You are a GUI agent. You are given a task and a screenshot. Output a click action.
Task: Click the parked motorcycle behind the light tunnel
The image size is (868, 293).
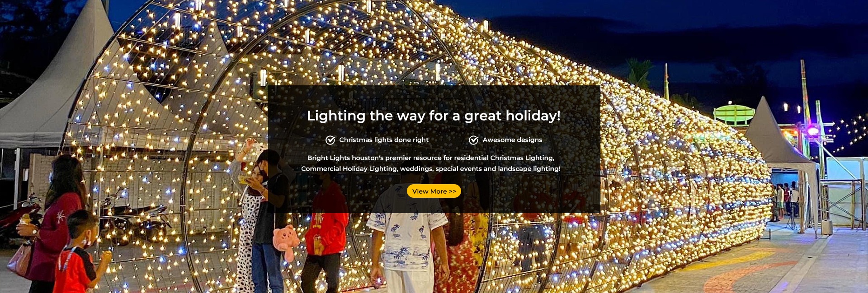pyautogui.click(x=133, y=219)
